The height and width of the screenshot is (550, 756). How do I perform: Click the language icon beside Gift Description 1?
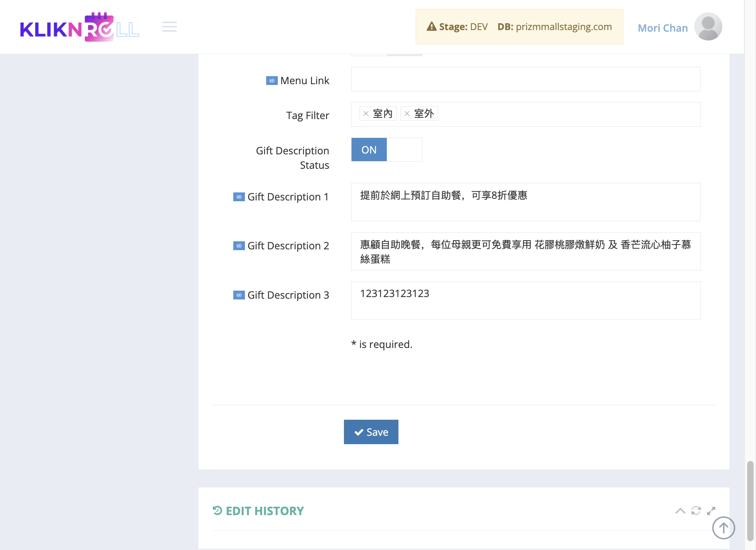239,197
